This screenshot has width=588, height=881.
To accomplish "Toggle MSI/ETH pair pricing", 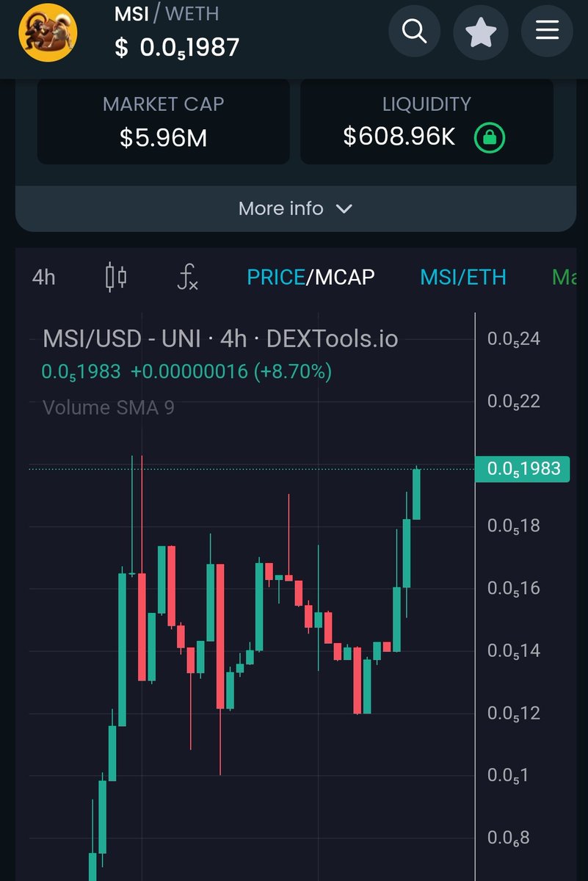I will coord(463,277).
